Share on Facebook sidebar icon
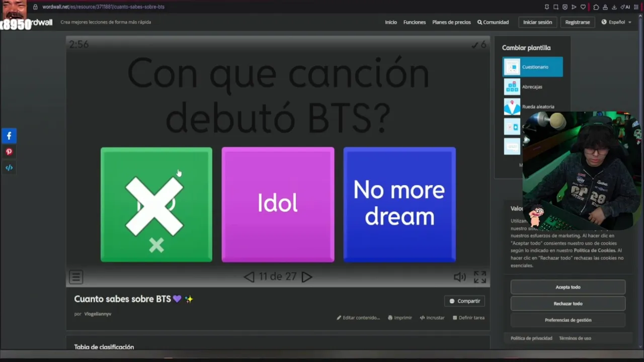 (9, 136)
